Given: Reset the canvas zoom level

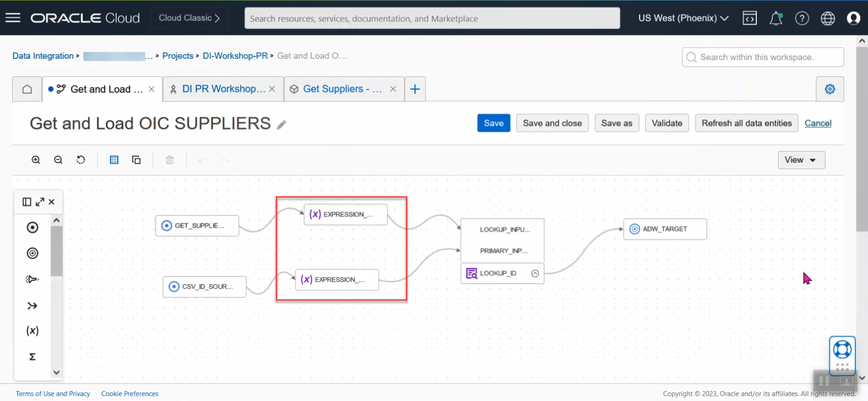Looking at the screenshot, I should coord(81,160).
